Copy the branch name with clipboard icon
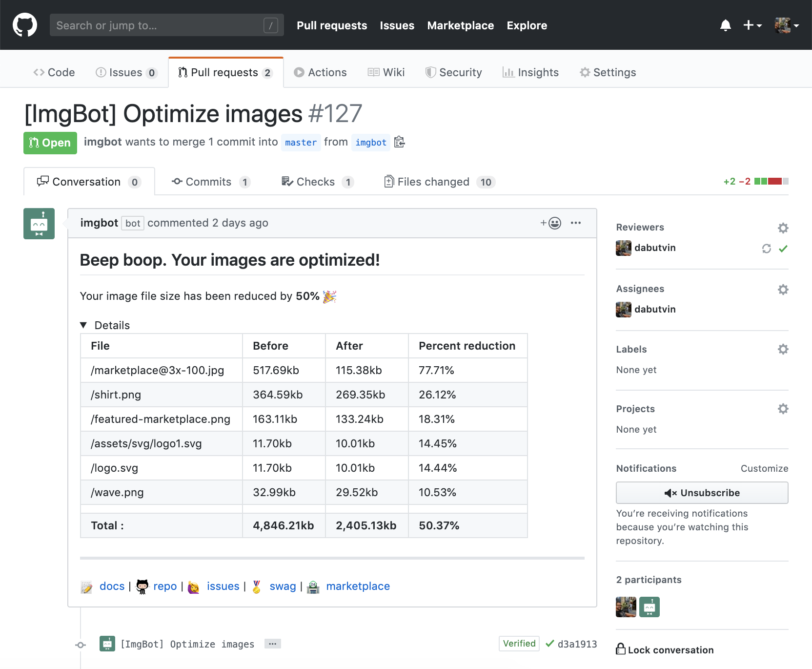The height and width of the screenshot is (669, 812). [x=399, y=142]
